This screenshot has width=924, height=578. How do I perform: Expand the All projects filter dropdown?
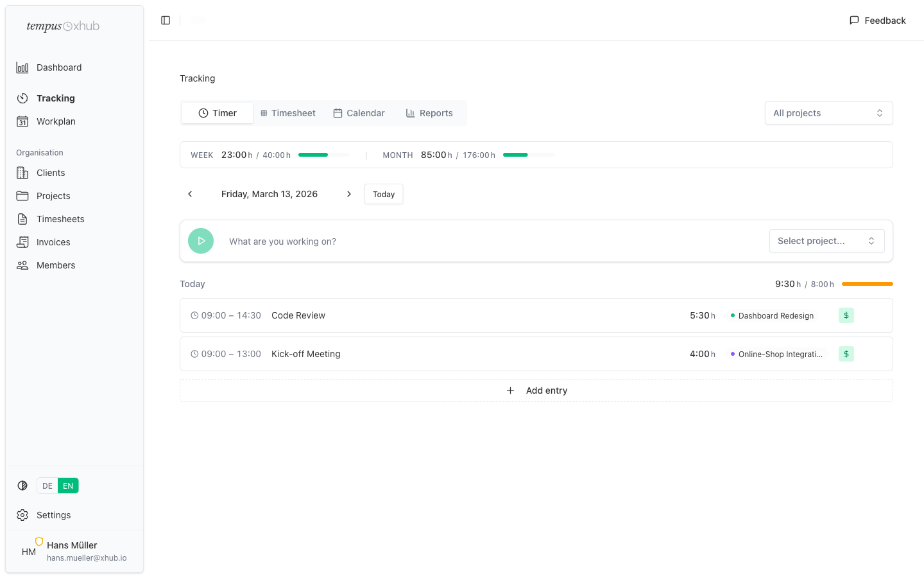point(828,113)
